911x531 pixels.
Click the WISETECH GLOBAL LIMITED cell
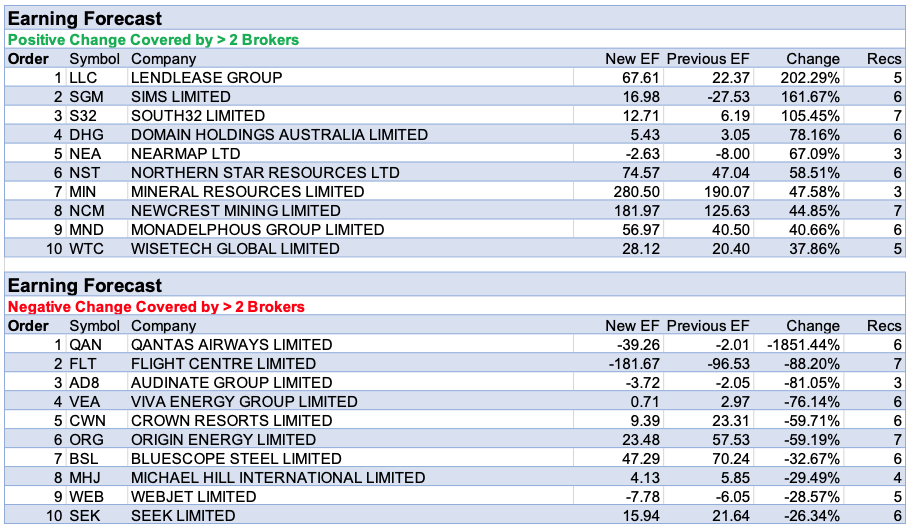(x=235, y=249)
